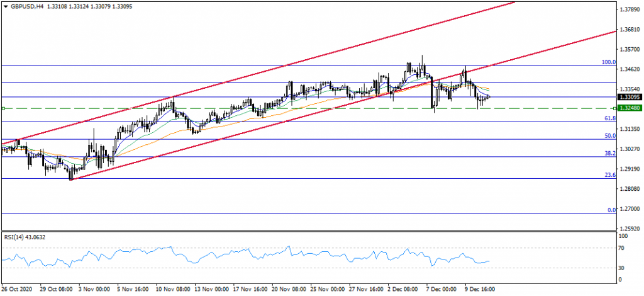Screen dimensions: 644x296
Task: Click the 1.25920 price on the scale
Action: [x=629, y=229]
